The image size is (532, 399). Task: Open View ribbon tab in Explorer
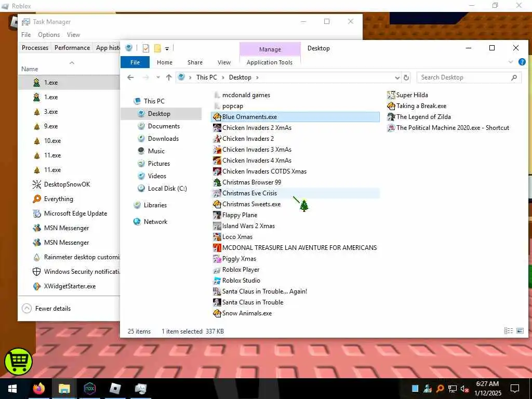(x=224, y=62)
